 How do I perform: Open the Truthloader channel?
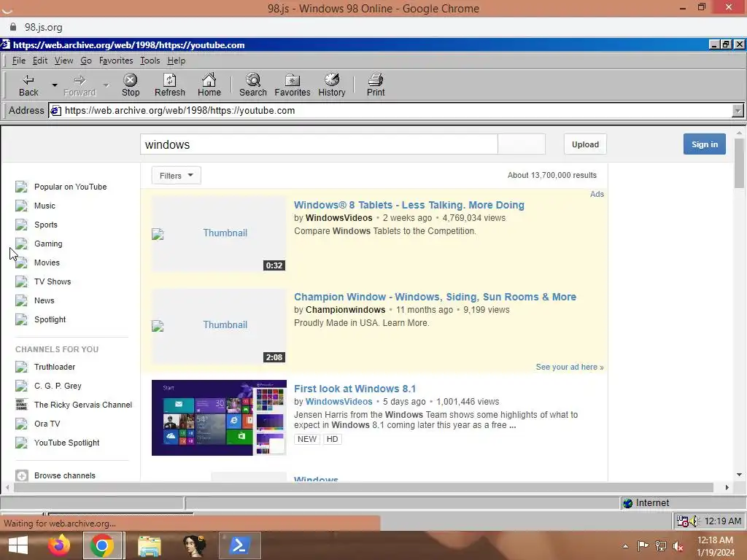pyautogui.click(x=55, y=367)
